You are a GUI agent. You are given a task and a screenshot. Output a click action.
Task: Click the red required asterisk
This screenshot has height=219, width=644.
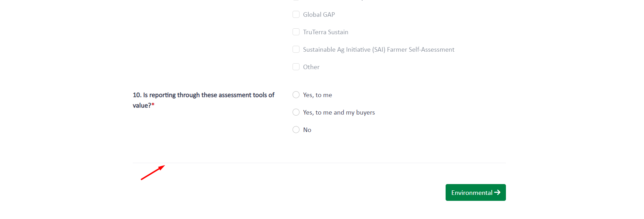coord(153,105)
